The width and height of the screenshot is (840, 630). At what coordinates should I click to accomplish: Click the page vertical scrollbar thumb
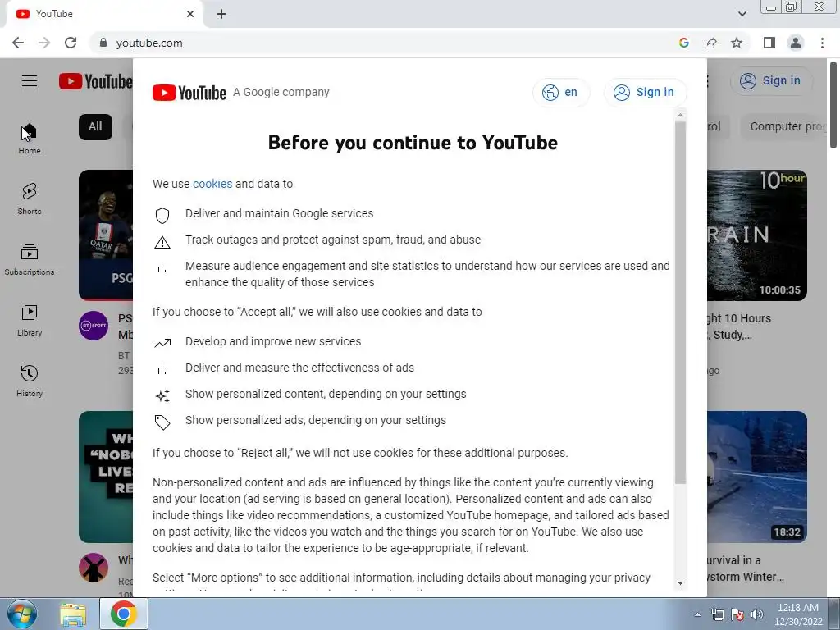coord(833,104)
